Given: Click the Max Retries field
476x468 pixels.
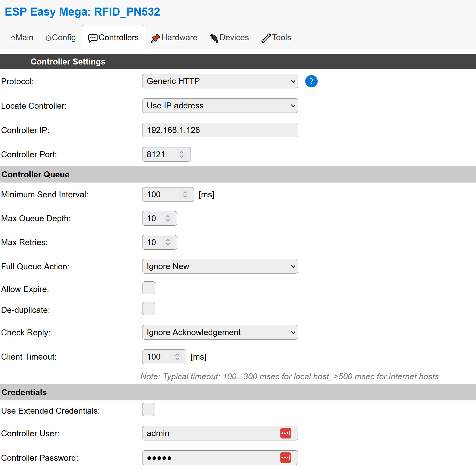Looking at the screenshot, I should coord(159,242).
